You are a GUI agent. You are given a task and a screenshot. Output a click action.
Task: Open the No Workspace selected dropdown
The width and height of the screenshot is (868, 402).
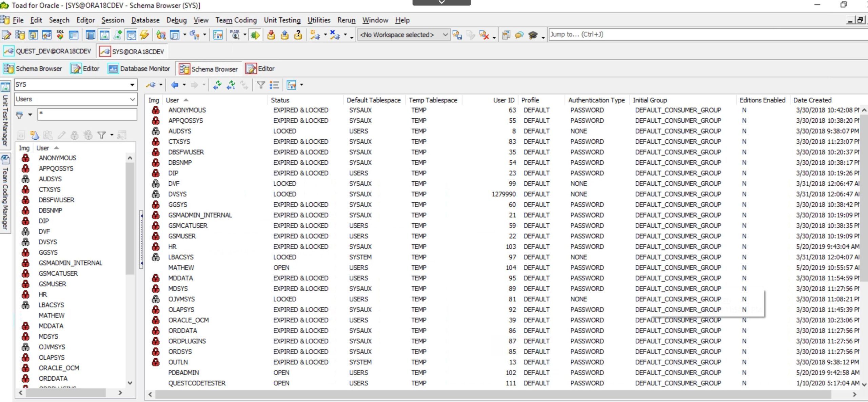click(445, 35)
